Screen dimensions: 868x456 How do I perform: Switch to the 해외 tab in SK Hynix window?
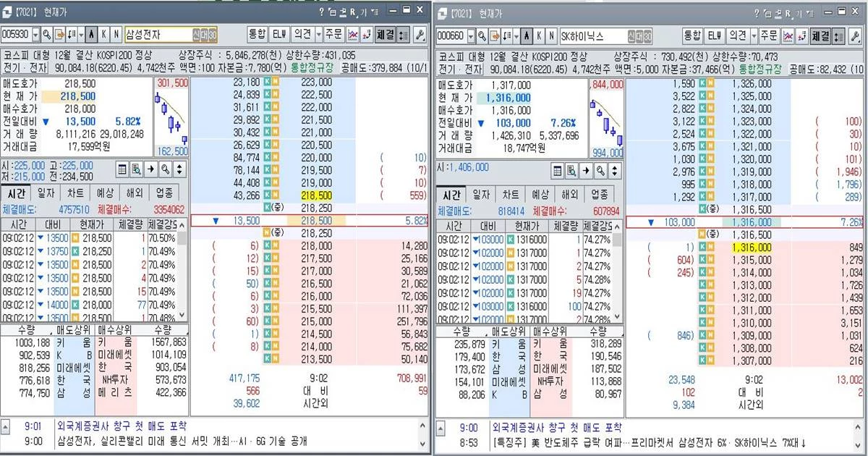(x=569, y=195)
